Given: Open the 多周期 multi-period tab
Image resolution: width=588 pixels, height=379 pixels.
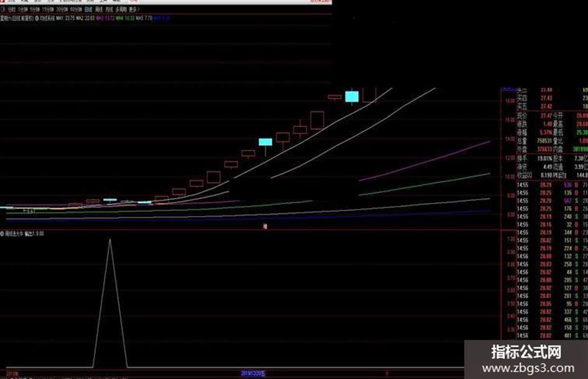Looking at the screenshot, I should click(121, 9).
